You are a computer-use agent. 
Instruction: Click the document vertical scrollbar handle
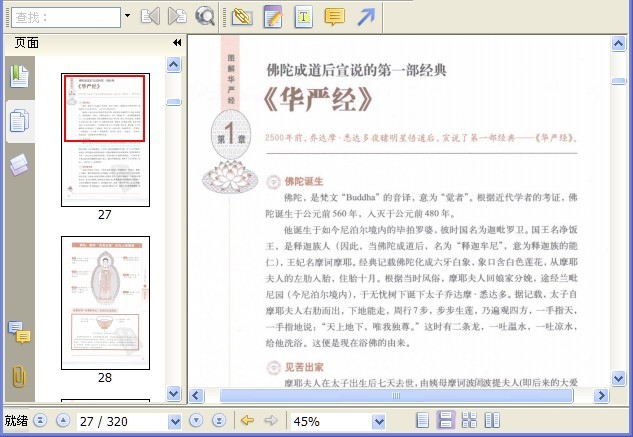[618, 81]
